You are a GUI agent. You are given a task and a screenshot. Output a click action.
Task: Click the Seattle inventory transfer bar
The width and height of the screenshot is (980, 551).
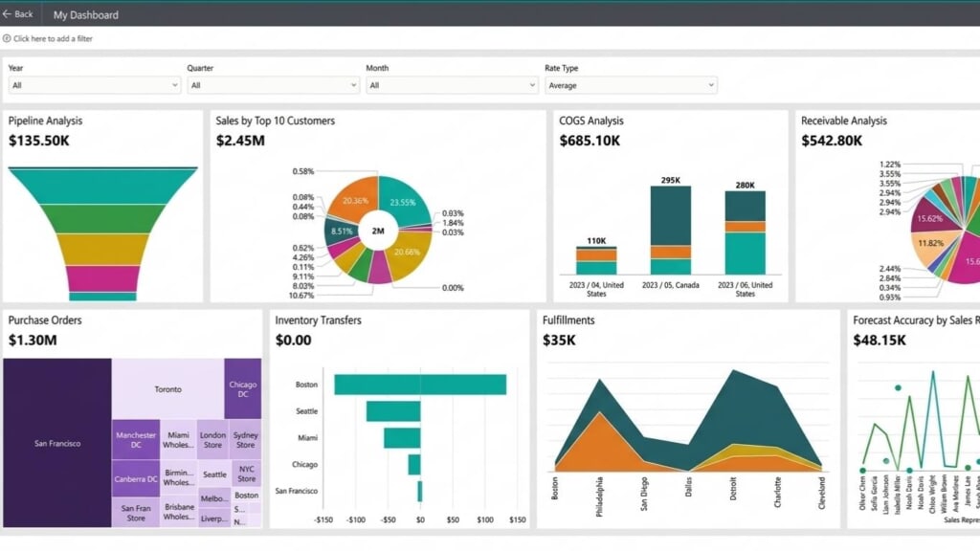coord(393,411)
